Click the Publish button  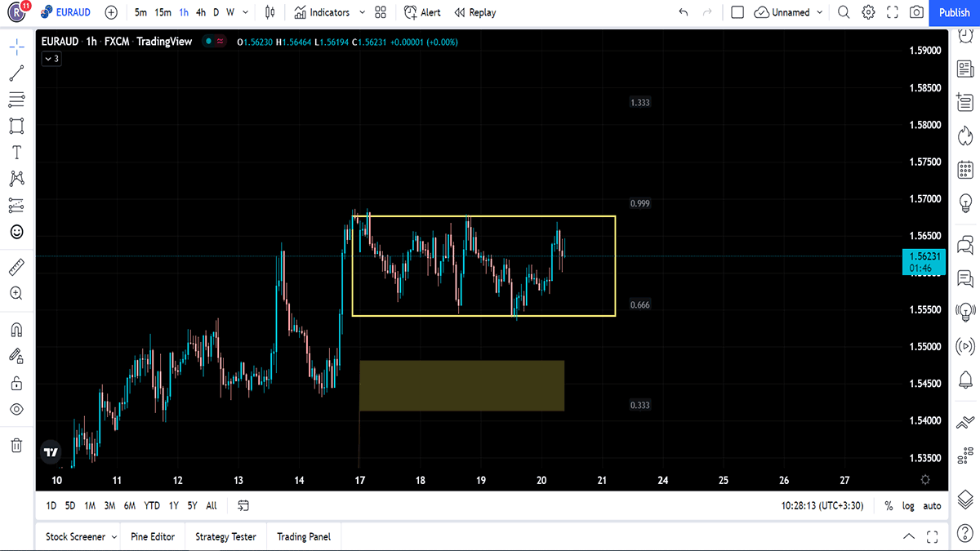(x=954, y=12)
